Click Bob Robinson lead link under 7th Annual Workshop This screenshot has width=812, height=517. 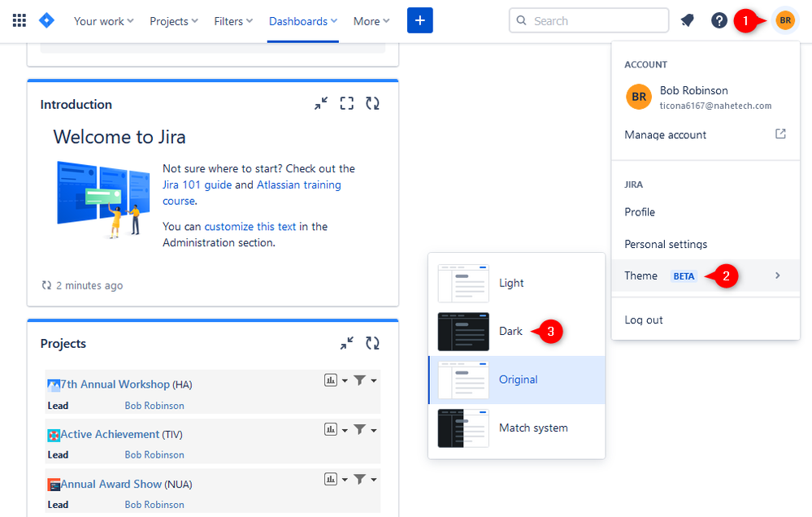[154, 406]
